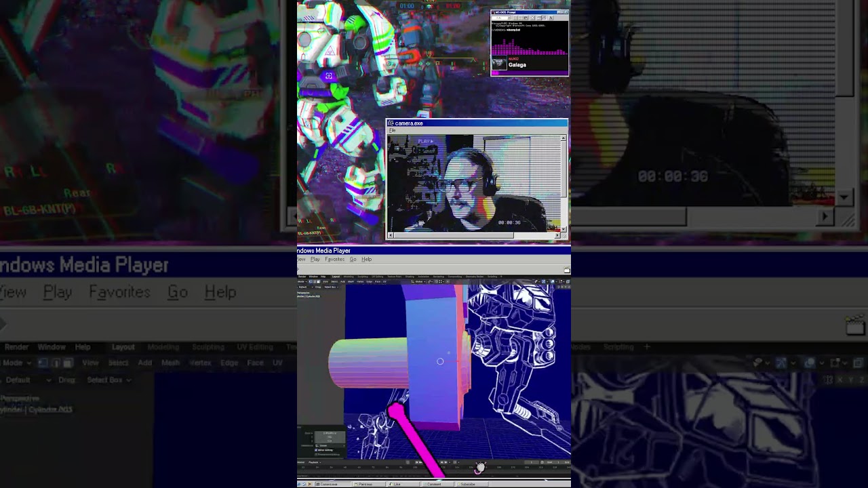Open the font size dropdown in MS-DOS Prompt toolbar
Viewport: 868px width, 488px height.
click(x=501, y=18)
